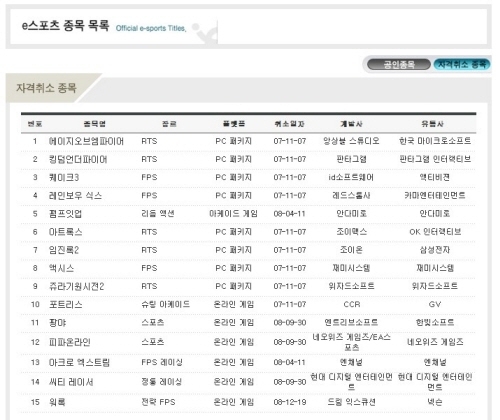The height and width of the screenshot is (420, 500).
Task: Click the 포트리스 title
Action: pos(65,304)
